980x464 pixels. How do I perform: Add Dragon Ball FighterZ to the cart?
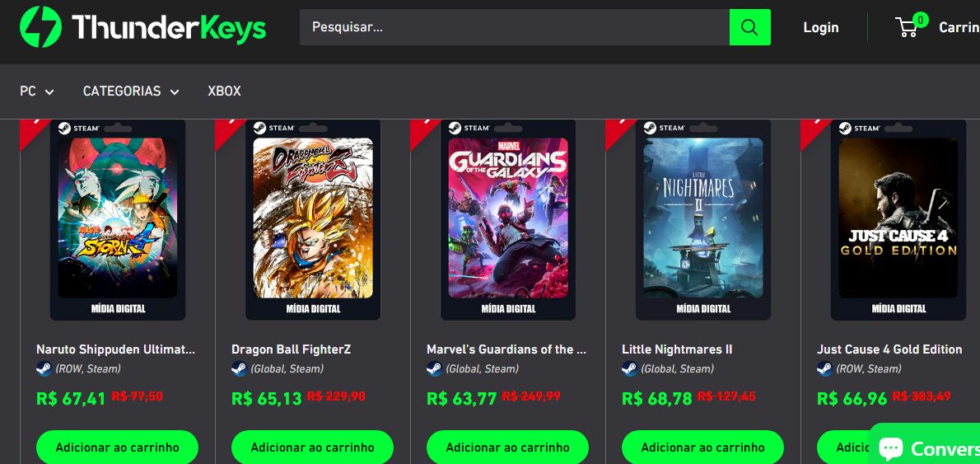pyautogui.click(x=312, y=448)
